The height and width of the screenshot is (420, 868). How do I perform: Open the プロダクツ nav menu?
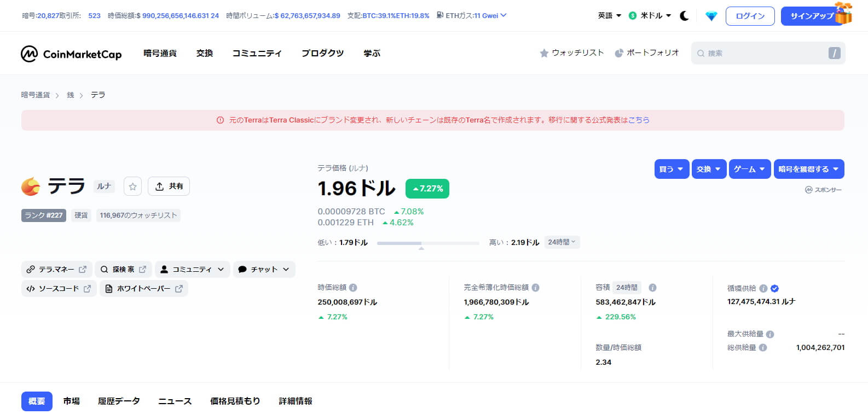tap(323, 54)
